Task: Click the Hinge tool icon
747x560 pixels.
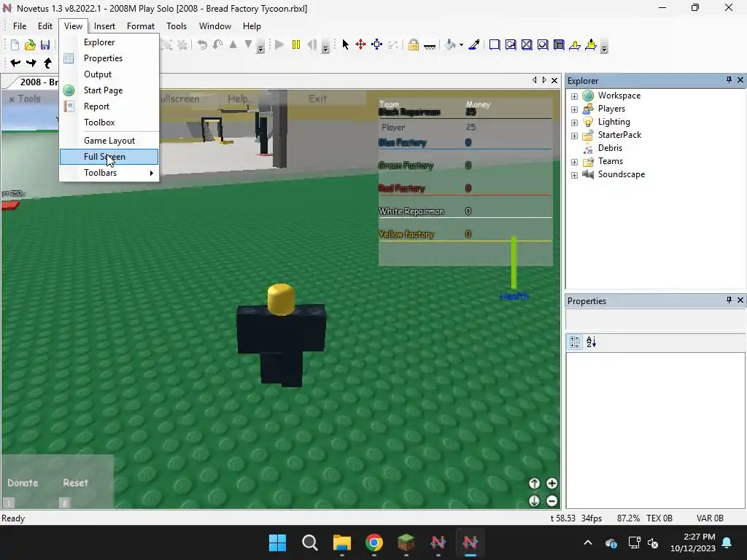Action: (575, 44)
